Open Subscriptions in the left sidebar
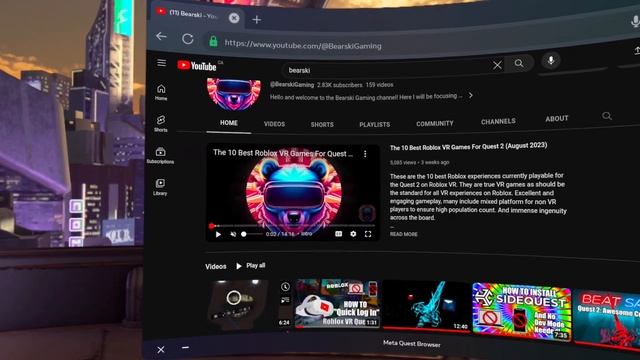This screenshot has width=640, height=360. point(160,155)
